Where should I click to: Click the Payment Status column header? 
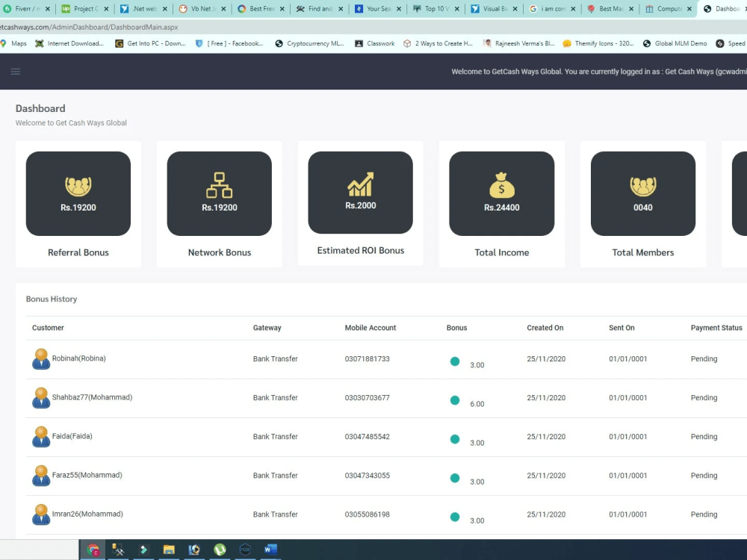tap(716, 328)
